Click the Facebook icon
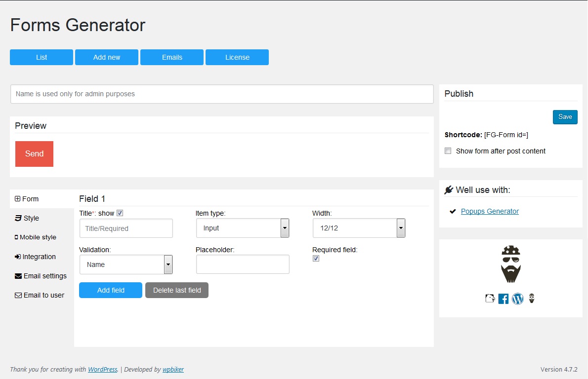588x379 pixels. tap(503, 299)
